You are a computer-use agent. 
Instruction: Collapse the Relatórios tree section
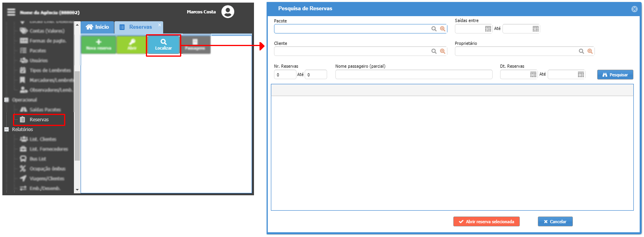point(6,130)
